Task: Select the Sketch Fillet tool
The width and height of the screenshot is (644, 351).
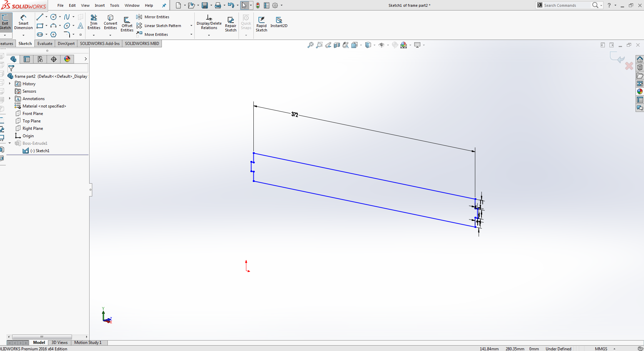Action: click(67, 34)
